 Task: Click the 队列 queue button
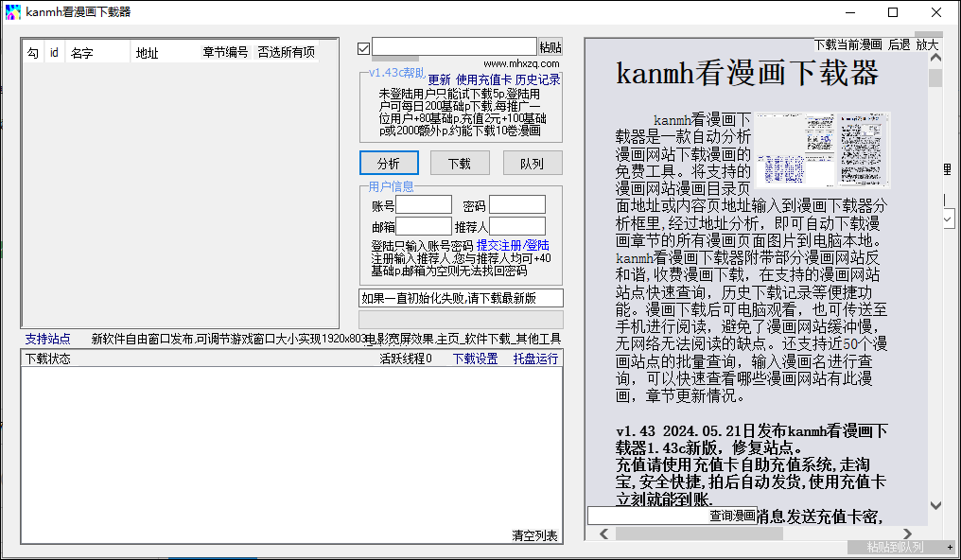[532, 163]
